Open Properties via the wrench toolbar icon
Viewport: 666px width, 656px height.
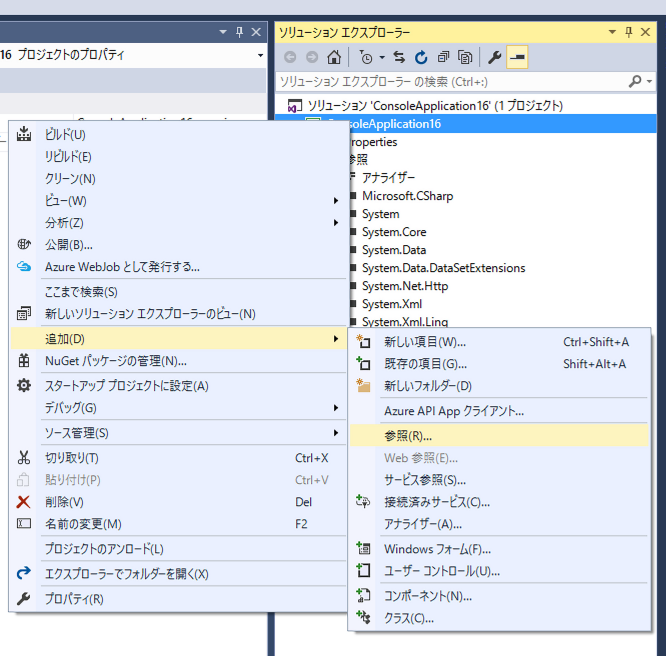point(494,57)
